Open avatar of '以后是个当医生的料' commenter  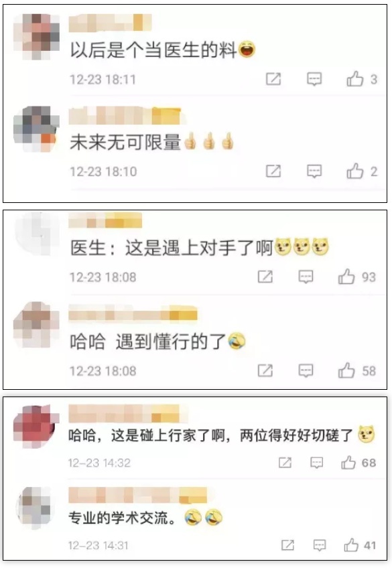[36, 37]
